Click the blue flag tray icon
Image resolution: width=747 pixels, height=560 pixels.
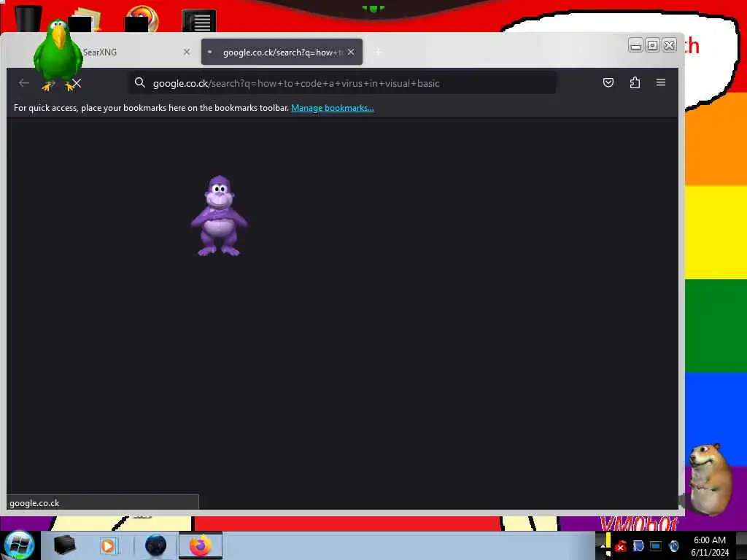click(x=638, y=546)
